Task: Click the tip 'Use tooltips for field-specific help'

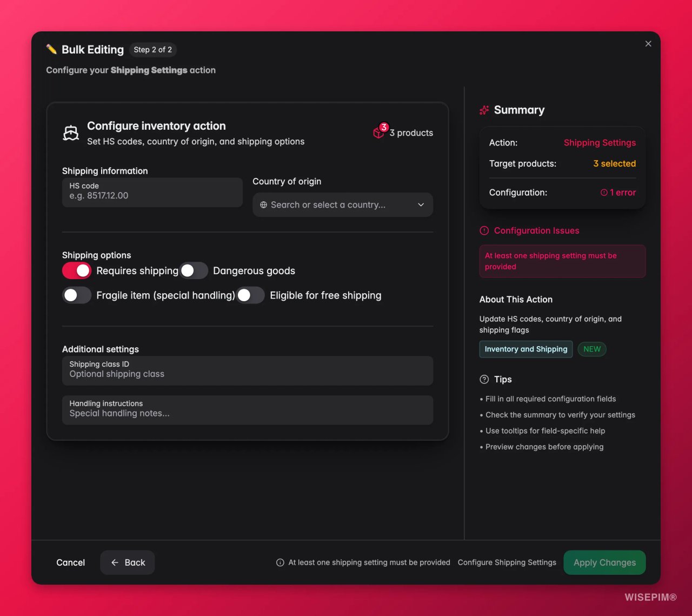Action: tap(545, 431)
